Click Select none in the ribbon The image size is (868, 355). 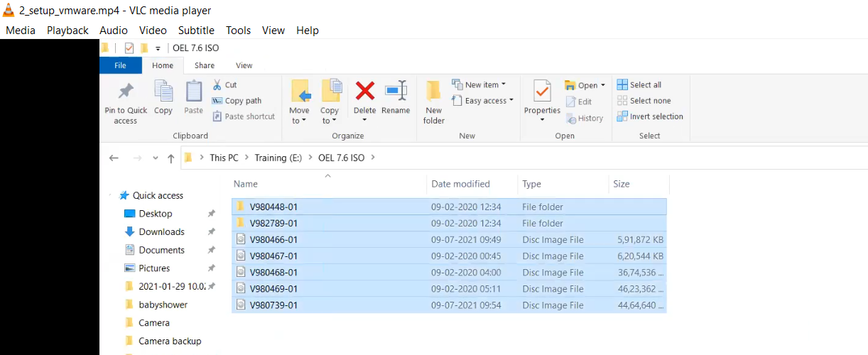click(644, 101)
